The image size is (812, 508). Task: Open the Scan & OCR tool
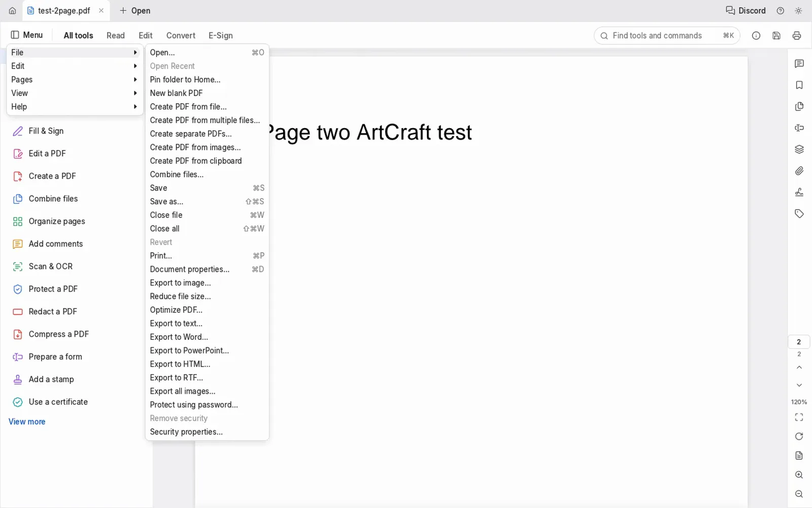[x=50, y=267]
